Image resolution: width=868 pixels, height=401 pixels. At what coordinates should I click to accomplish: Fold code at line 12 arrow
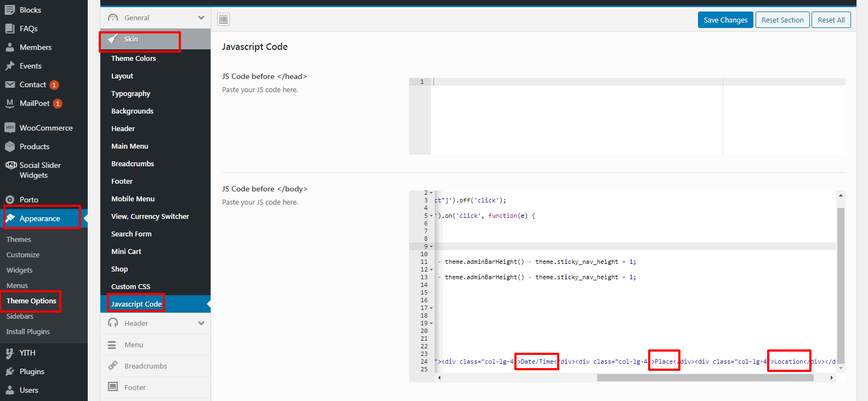[431, 270]
